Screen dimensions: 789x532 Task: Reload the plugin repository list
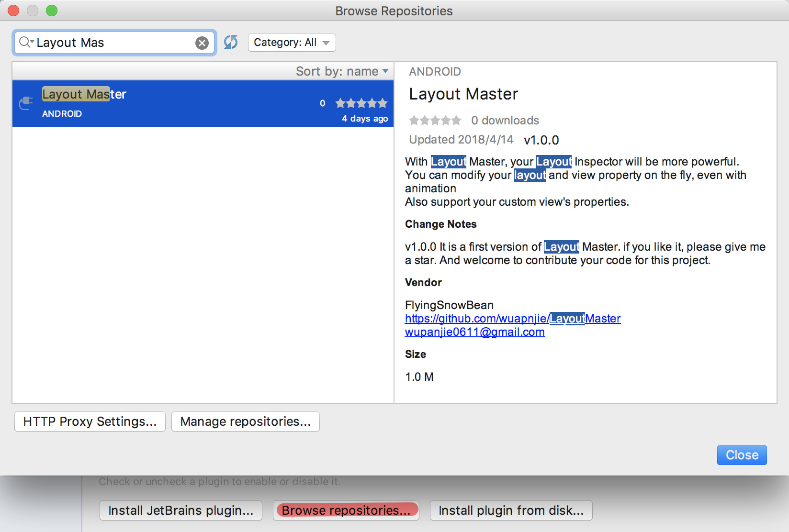(x=231, y=42)
